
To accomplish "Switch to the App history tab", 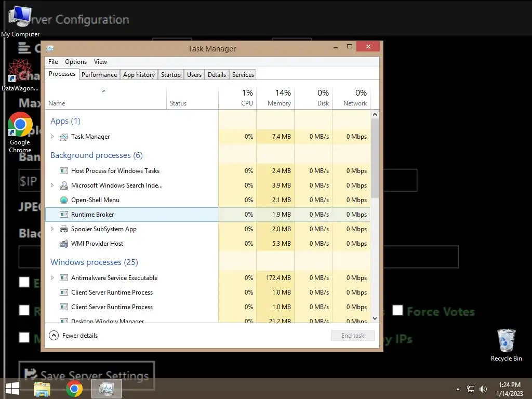I will 139,75.
